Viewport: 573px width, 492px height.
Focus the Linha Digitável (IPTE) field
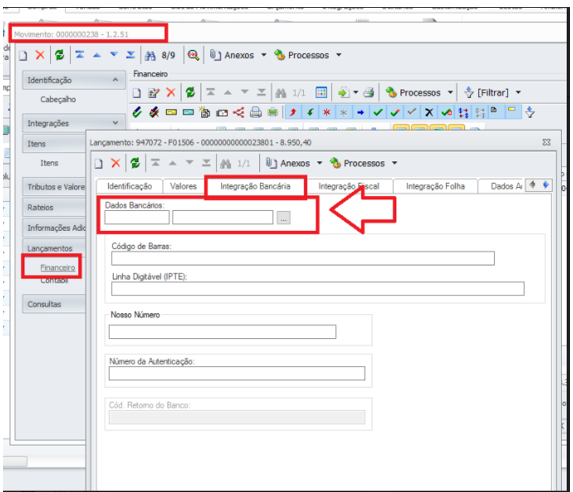(x=318, y=289)
